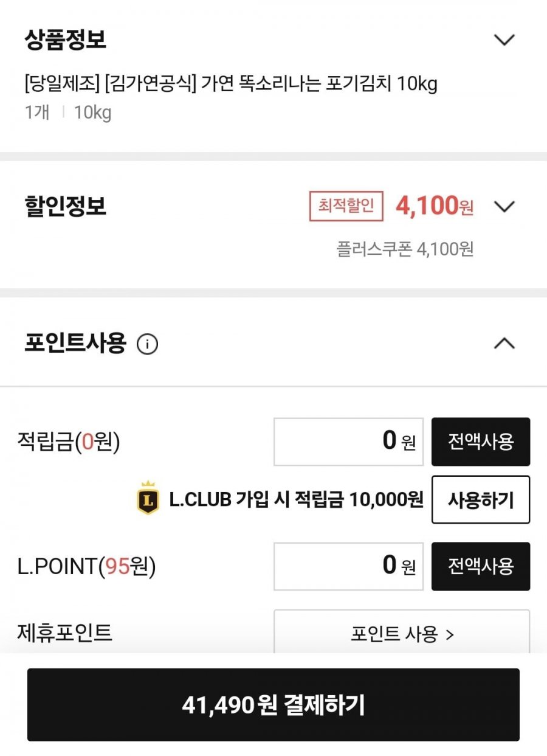Expand the 할인정보 section chevron
Image resolution: width=547 pixels, height=756 pixels.
coord(504,207)
